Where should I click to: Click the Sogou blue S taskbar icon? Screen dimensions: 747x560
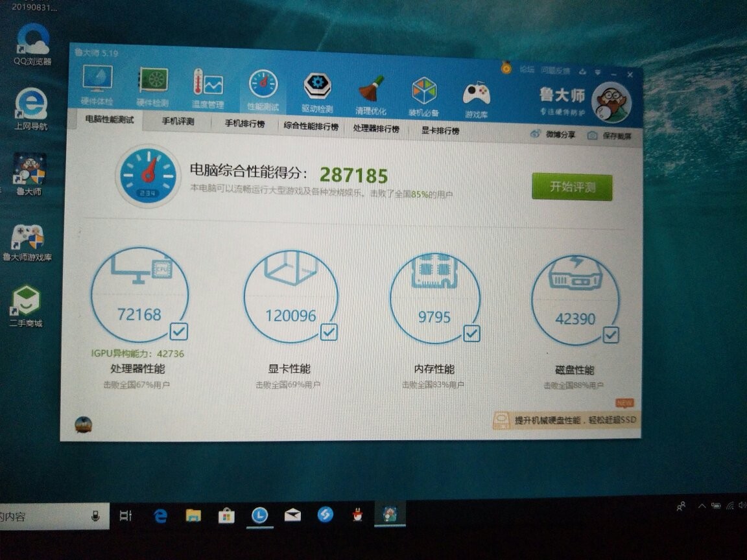click(x=325, y=514)
